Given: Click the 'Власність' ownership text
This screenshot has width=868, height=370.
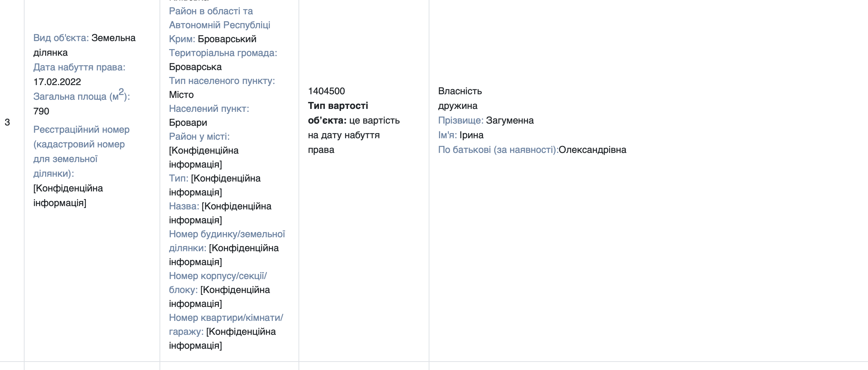Looking at the screenshot, I should (x=460, y=91).
